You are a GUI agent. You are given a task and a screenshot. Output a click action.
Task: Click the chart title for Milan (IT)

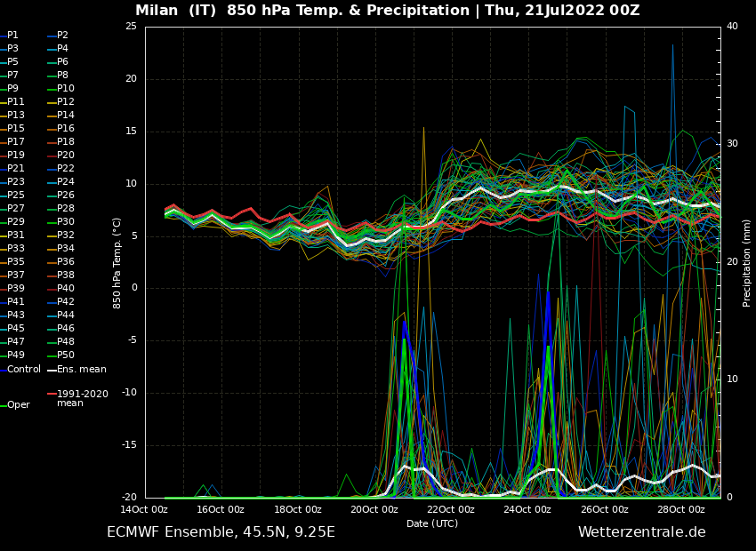click(x=387, y=11)
